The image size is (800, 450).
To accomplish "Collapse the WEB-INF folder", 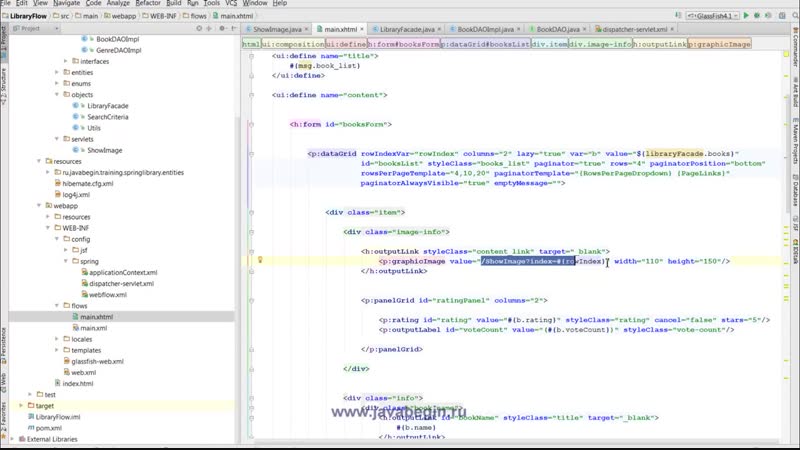I will (x=48, y=228).
